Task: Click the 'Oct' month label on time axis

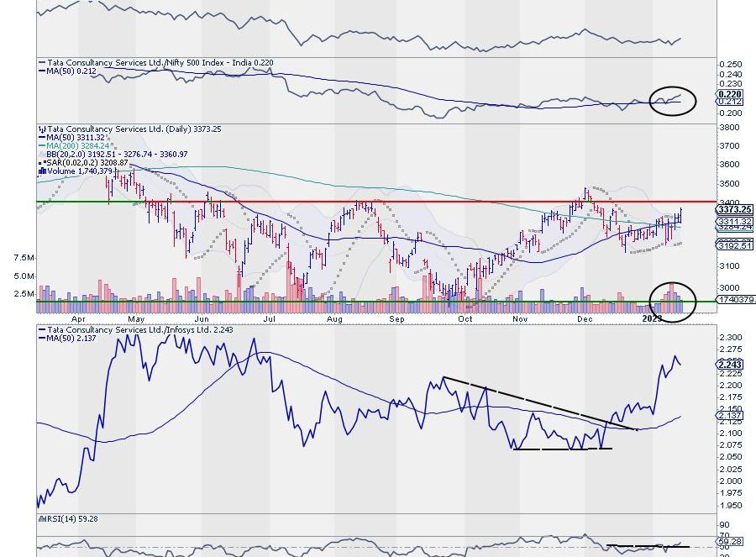Action: (465, 318)
